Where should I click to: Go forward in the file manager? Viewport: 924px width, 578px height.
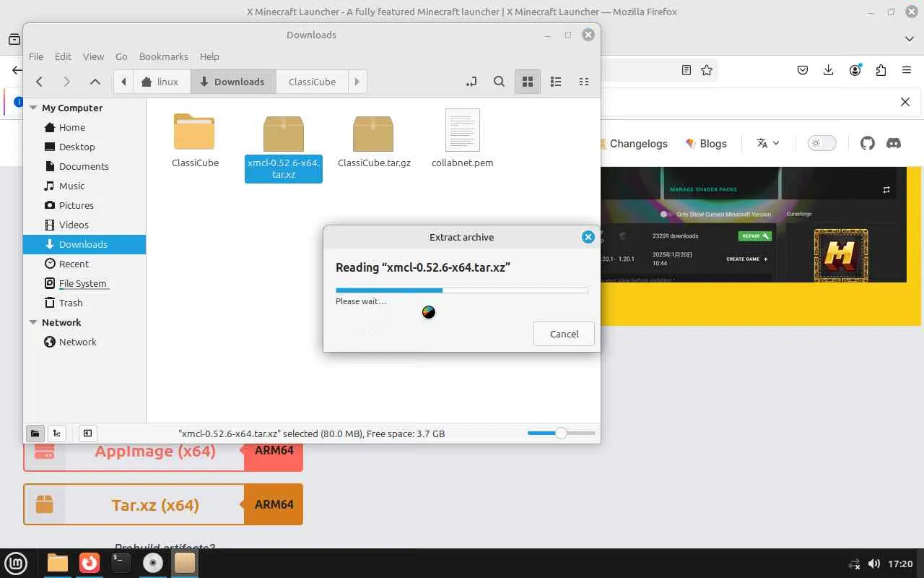[66, 82]
